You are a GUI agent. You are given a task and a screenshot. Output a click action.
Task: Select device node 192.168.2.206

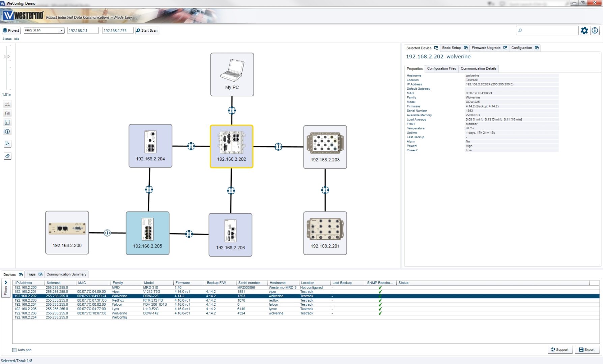coord(230,235)
